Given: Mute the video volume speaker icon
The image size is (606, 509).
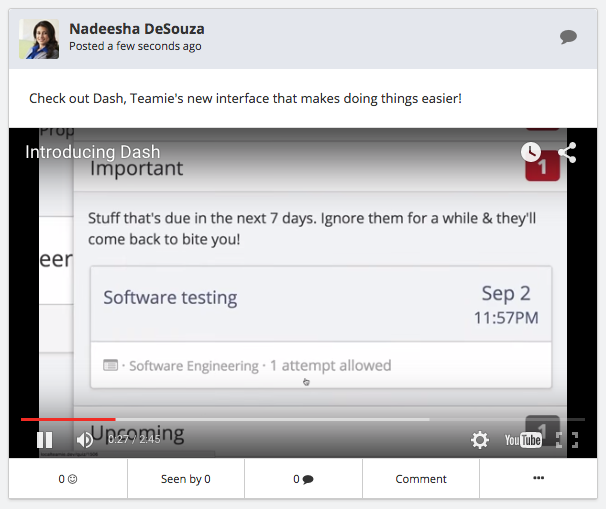Looking at the screenshot, I should coord(85,440).
